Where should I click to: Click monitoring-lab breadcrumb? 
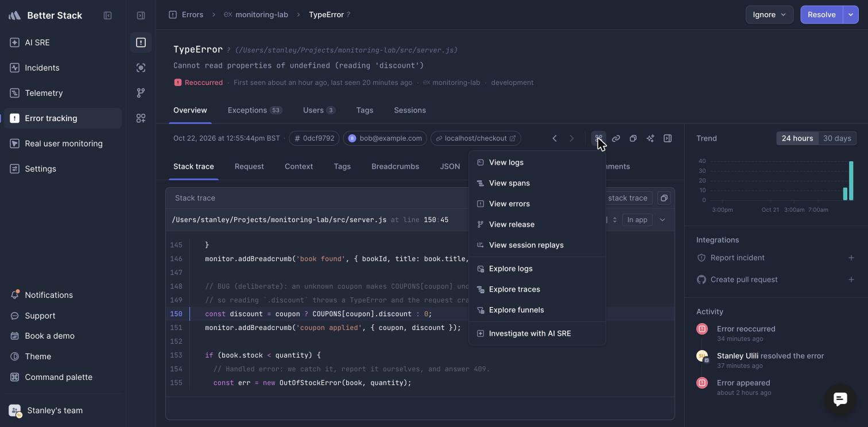click(x=255, y=15)
